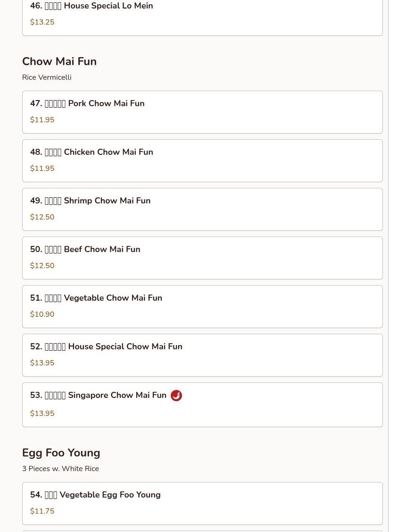The width and height of the screenshot is (398, 532).
Task: Choose Shrimp Chow Mai Fun item card
Action: (202, 209)
